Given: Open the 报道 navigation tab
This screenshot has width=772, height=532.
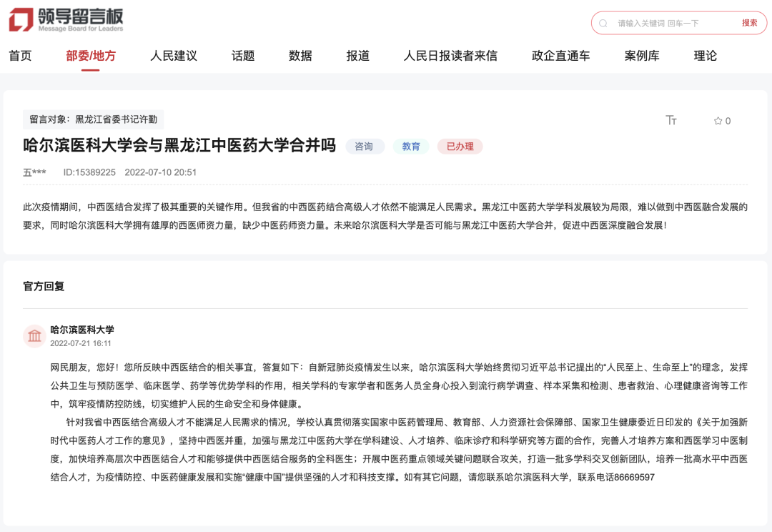Looking at the screenshot, I should [x=358, y=56].
